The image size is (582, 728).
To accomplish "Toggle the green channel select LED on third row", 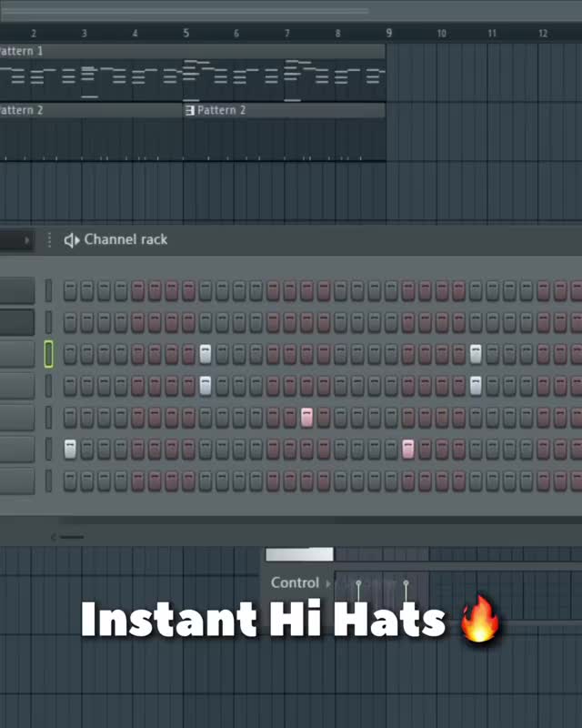I will click(x=48, y=354).
